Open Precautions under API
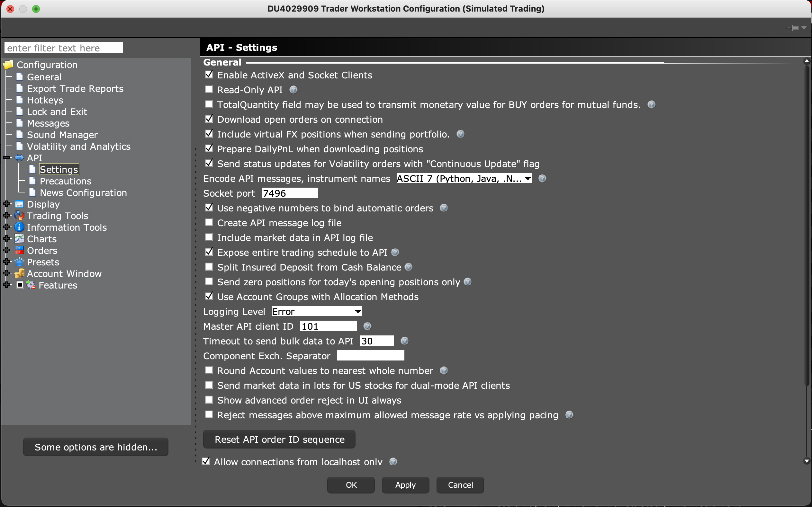Screen dimensions: 812x507 click(x=65, y=181)
